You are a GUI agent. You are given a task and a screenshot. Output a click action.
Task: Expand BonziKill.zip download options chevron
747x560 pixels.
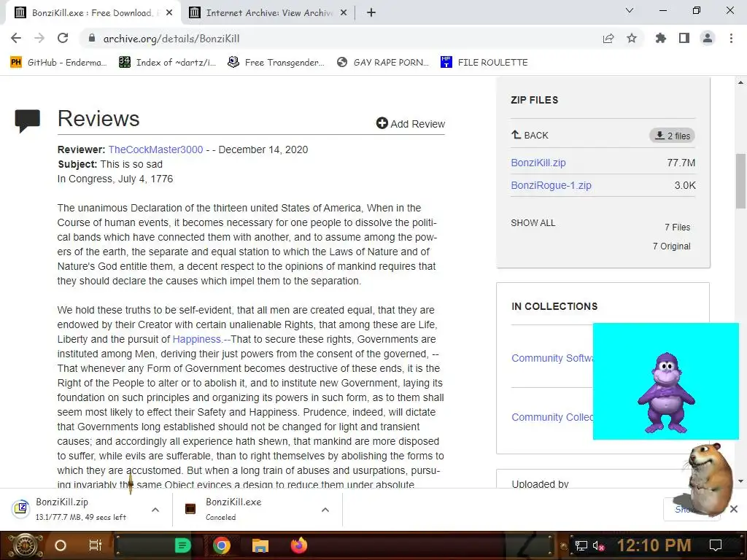point(155,510)
